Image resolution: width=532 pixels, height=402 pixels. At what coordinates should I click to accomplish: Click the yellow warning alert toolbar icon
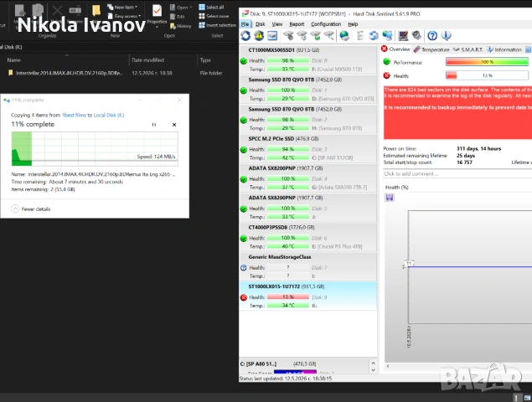pos(259,36)
